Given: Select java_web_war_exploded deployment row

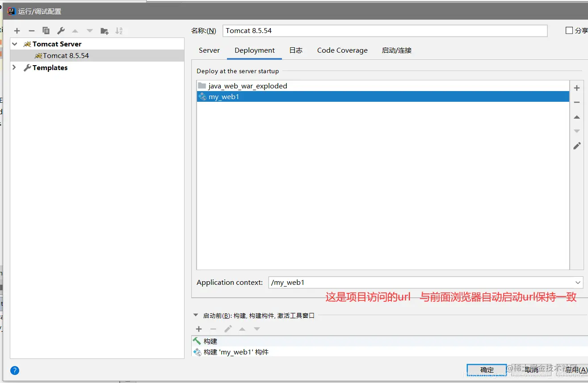Looking at the screenshot, I should tap(383, 86).
